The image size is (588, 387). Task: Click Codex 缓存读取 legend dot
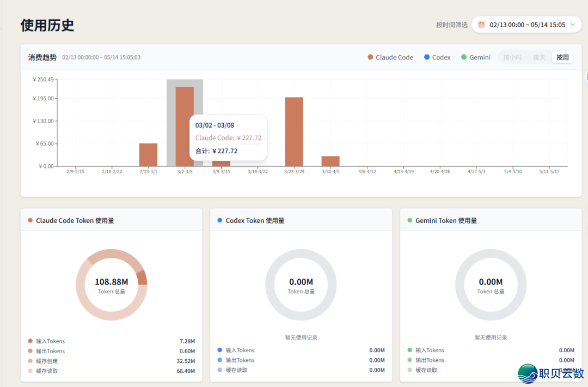(x=220, y=370)
